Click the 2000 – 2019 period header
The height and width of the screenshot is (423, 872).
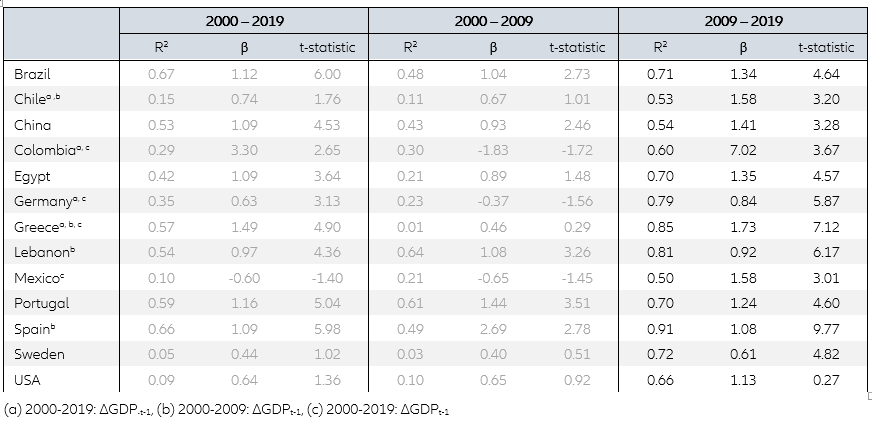coord(244,21)
